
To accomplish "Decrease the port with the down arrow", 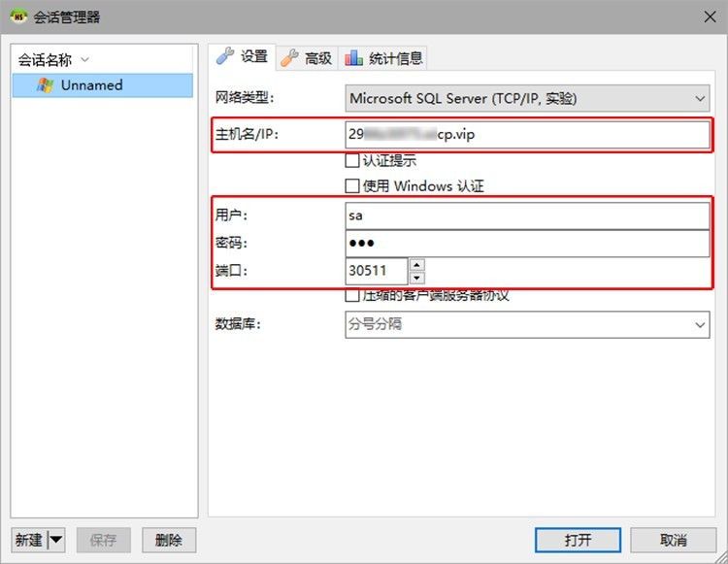I will (x=417, y=278).
